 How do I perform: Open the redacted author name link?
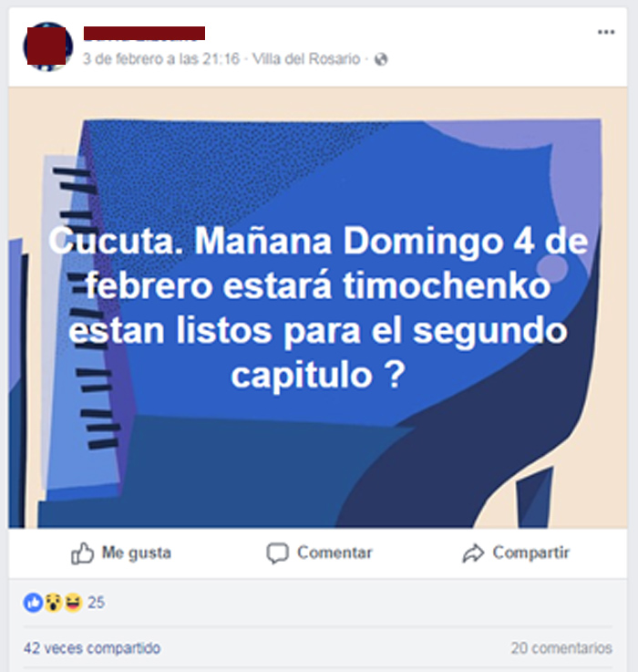click(x=144, y=34)
